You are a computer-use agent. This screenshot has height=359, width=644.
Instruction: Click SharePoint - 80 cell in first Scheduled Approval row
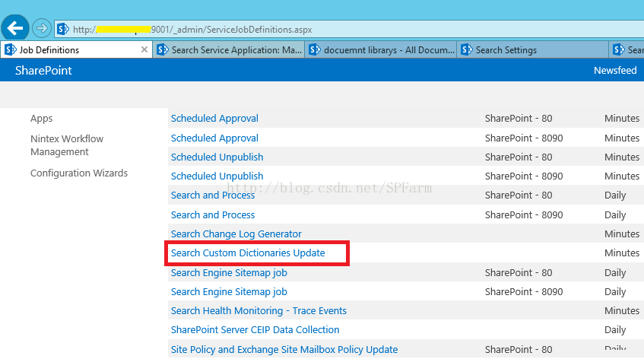[519, 119]
